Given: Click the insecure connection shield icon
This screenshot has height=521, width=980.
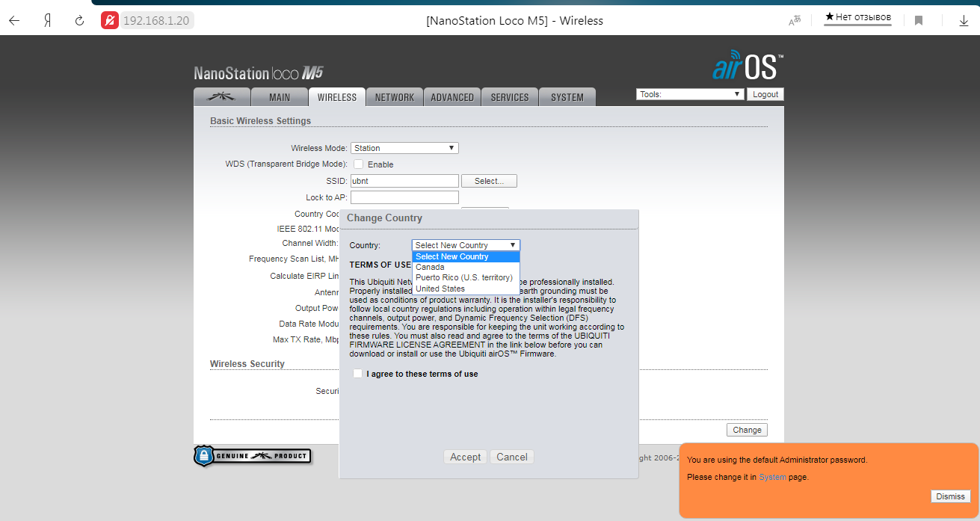Looking at the screenshot, I should pos(109,21).
